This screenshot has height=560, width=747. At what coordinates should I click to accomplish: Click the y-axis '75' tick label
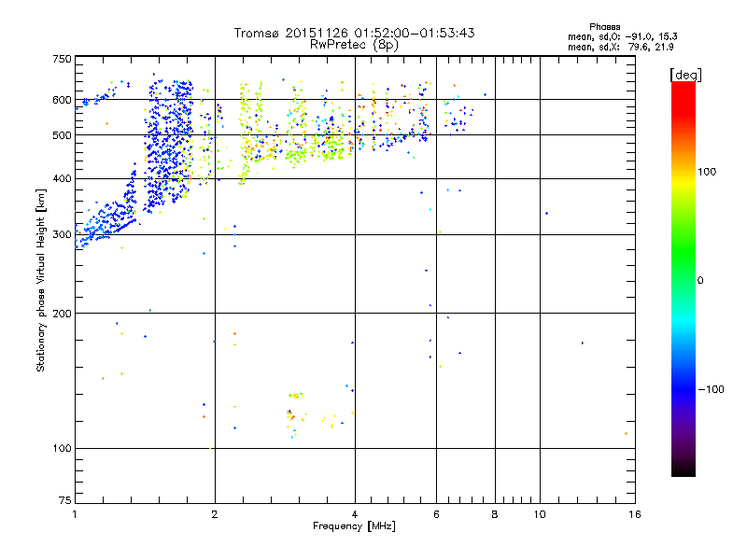click(65, 500)
